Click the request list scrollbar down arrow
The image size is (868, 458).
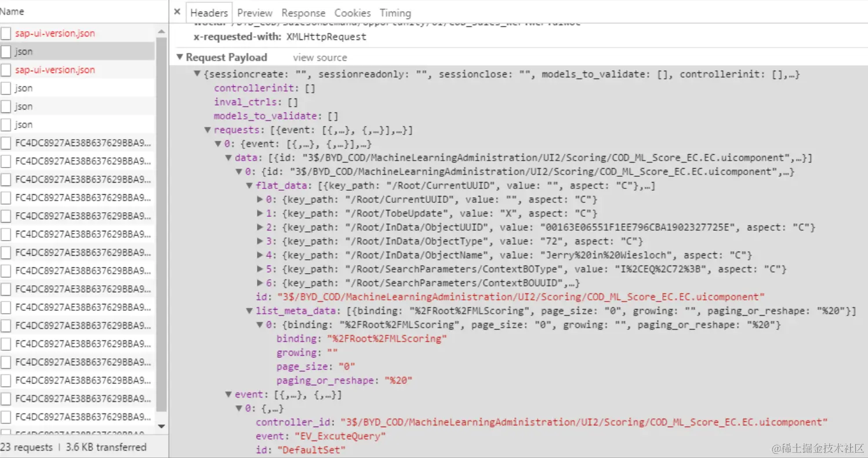point(161,427)
